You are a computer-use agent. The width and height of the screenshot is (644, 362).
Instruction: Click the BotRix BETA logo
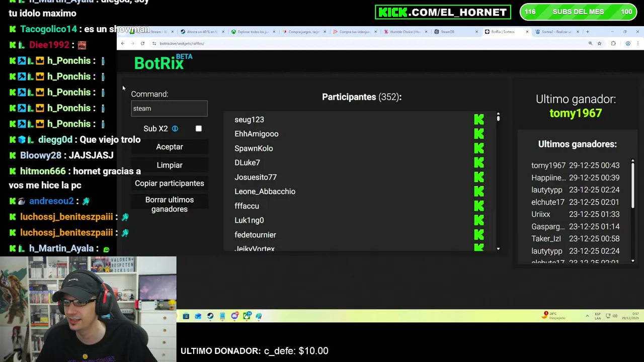click(164, 62)
